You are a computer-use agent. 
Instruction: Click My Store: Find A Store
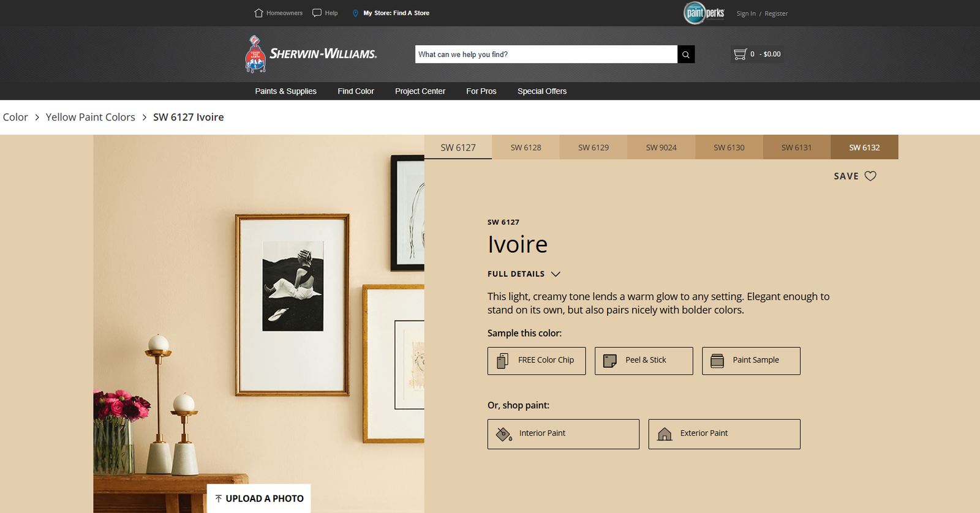pyautogui.click(x=396, y=13)
